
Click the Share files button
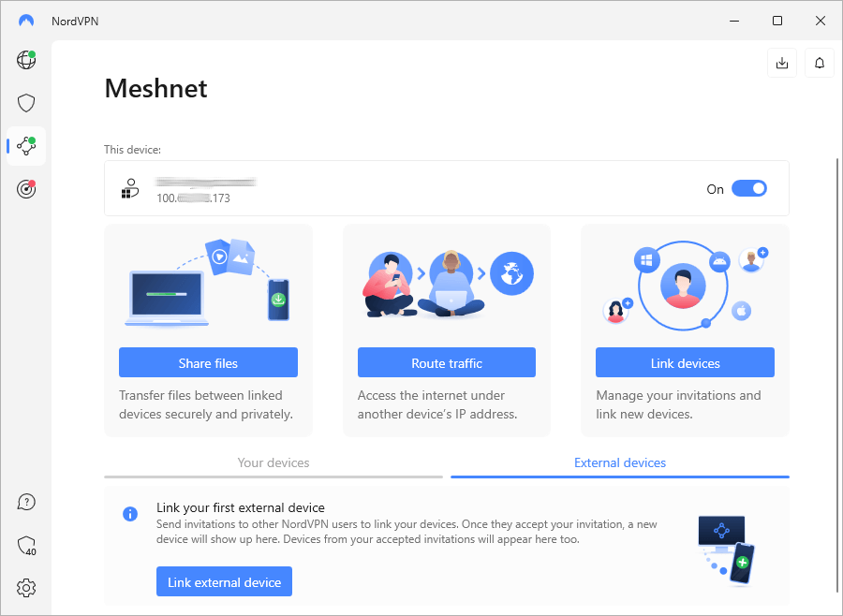(208, 363)
